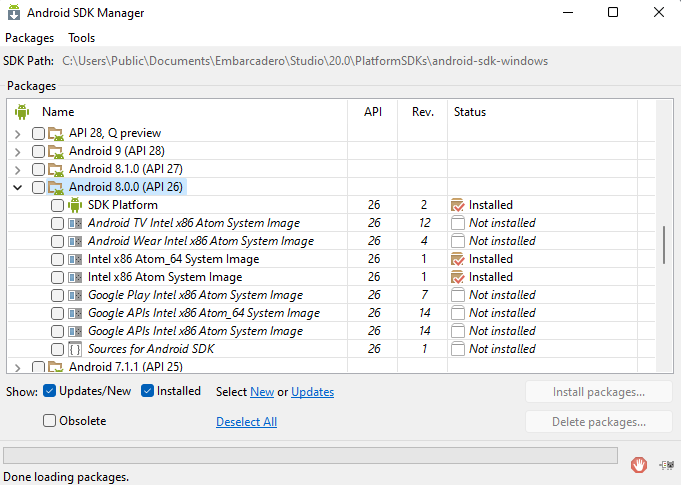
Task: Click the system image icon for Android Wear Intel x86
Action: (75, 241)
